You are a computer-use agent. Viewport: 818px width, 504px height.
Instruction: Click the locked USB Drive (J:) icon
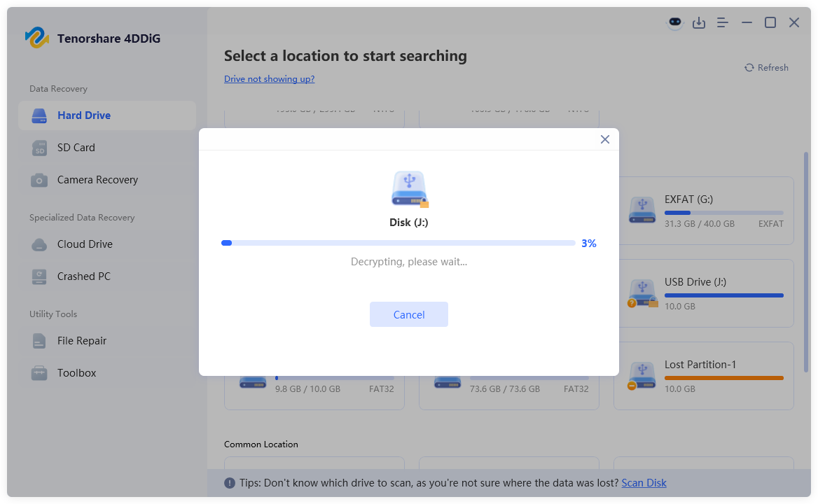642,293
